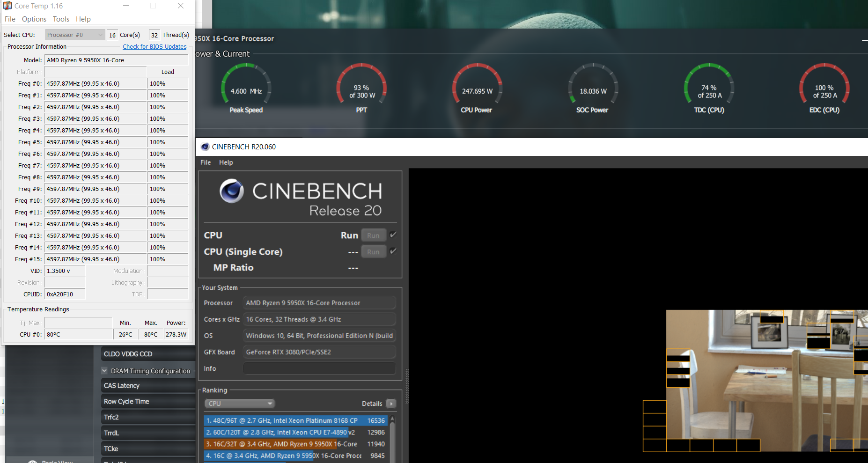Open the File menu in Cinebench
Viewport: 868px width, 463px height.
206,162
